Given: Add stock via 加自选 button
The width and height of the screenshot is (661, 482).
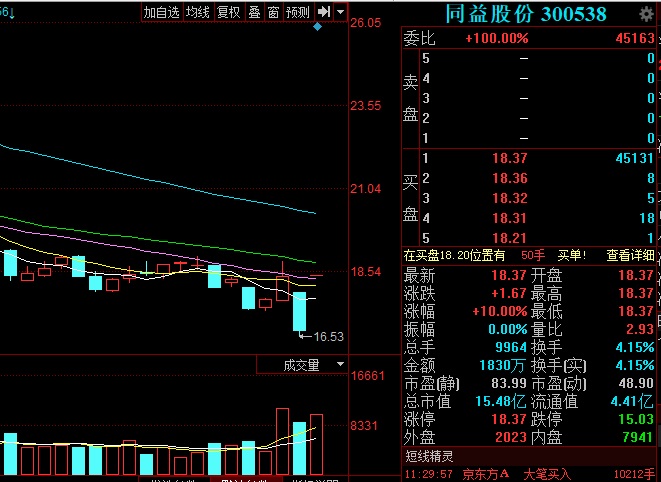Looking at the screenshot, I should [x=161, y=12].
